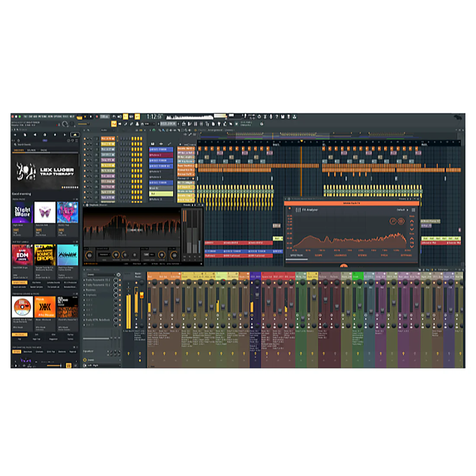Open the Night Wave pack thumbnail
Image resolution: width=476 pixels, height=476 pixels.
point(22,212)
